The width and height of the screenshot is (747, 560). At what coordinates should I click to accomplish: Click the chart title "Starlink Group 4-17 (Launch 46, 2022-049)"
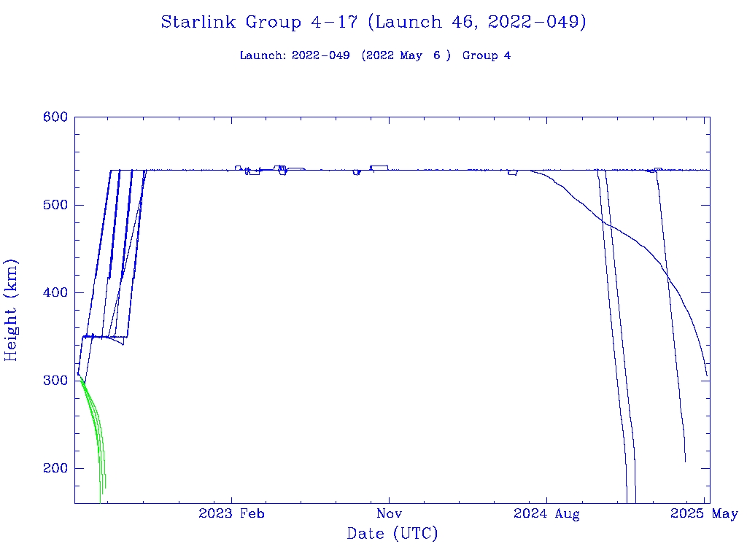(x=373, y=23)
